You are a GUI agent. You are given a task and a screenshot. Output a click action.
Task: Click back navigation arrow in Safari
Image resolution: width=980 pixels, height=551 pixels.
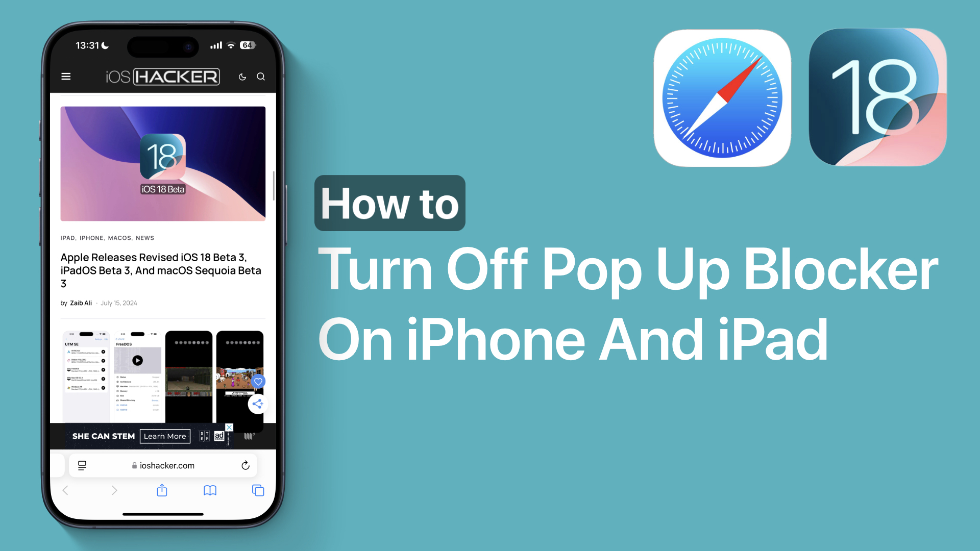point(65,490)
